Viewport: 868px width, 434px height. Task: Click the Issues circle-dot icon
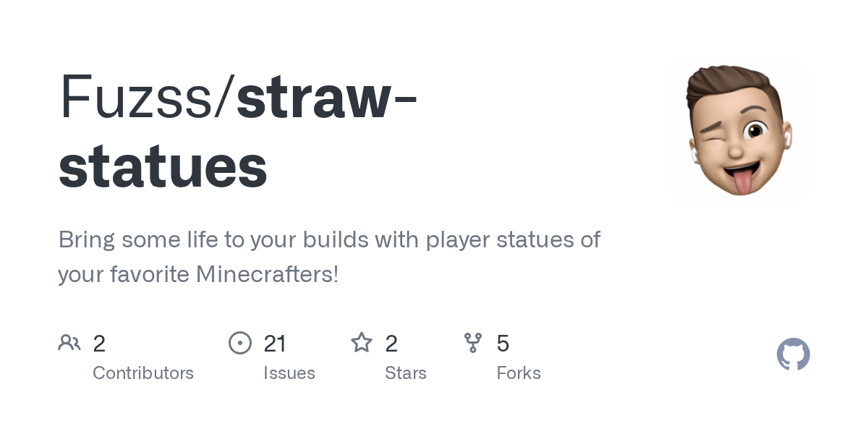239,342
